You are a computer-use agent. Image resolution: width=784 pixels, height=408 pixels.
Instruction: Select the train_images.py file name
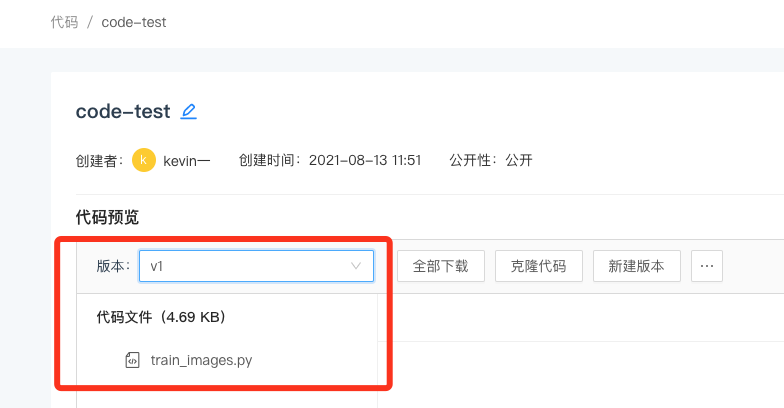202,360
